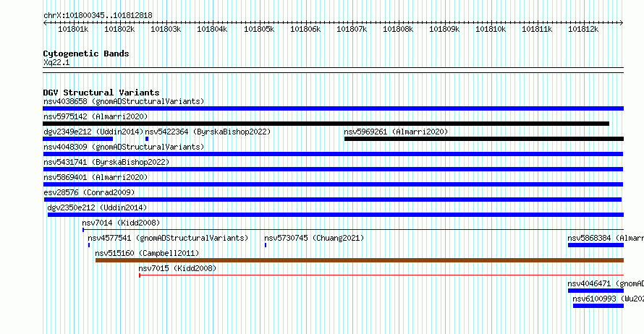The image size is (644, 334).
Task: Click the nsv7015 (Kidd2008) label
Action: click(177, 268)
